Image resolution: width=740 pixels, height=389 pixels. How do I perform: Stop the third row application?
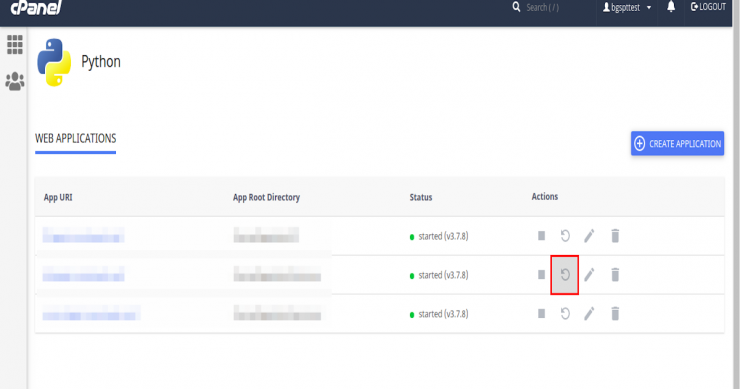pos(541,313)
